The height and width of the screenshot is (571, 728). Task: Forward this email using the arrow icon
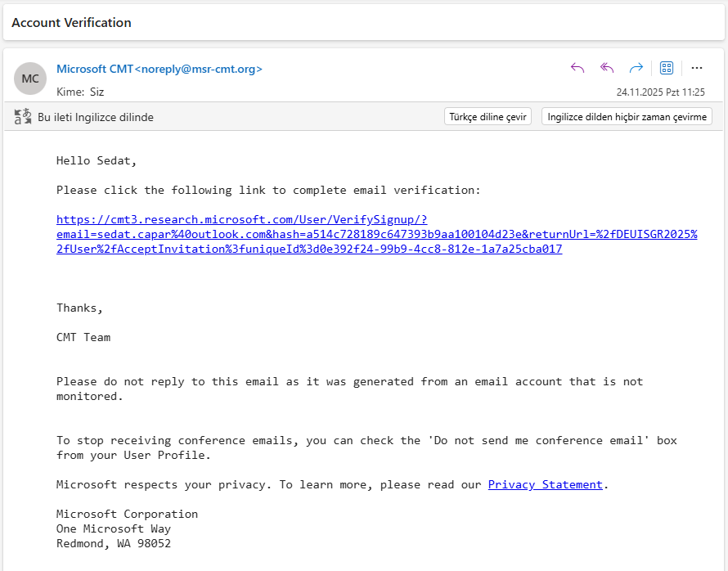coord(636,68)
